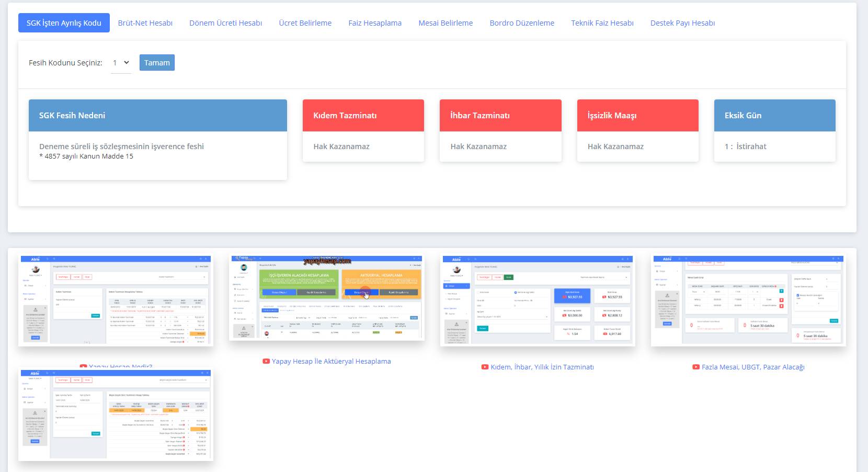This screenshot has height=472, width=868.
Task: Open the Fesih Kodu dropdown
Action: pos(121,63)
